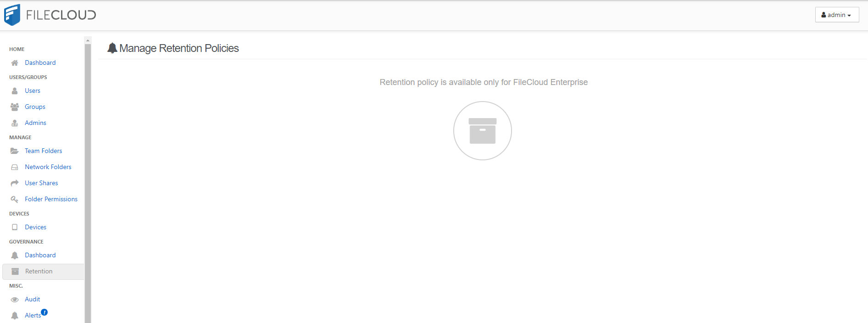This screenshot has height=323, width=868.
Task: Open the admin user dropdown
Action: (x=836, y=15)
